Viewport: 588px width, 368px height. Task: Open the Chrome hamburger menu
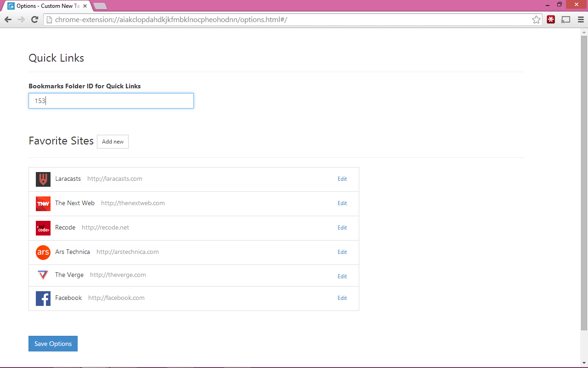(x=581, y=19)
